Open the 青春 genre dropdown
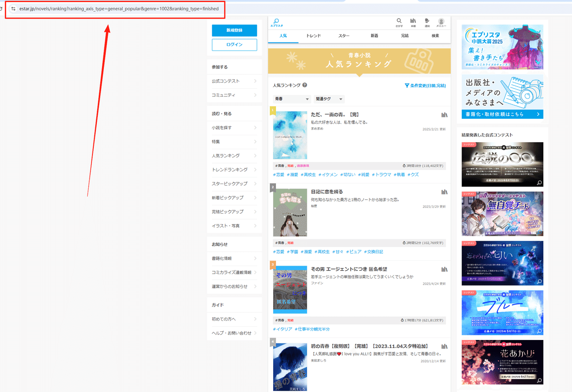The height and width of the screenshot is (392, 572). coord(292,99)
